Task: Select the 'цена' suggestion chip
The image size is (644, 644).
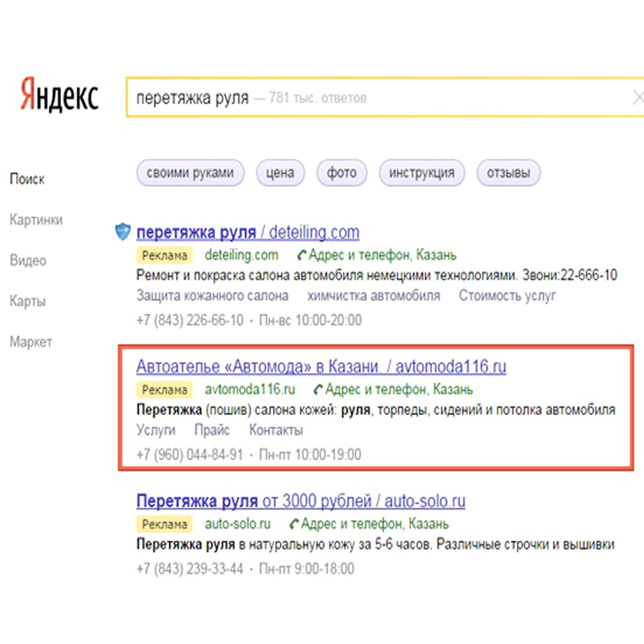Action: point(280,173)
